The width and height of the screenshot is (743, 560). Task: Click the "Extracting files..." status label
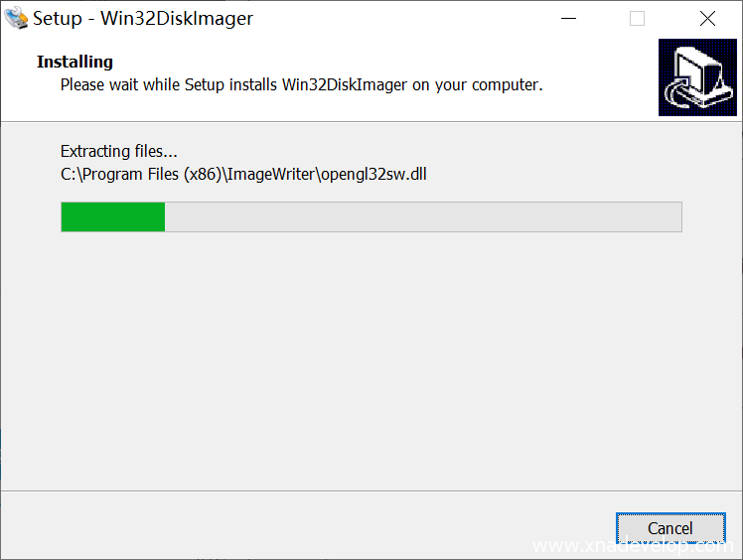click(119, 152)
